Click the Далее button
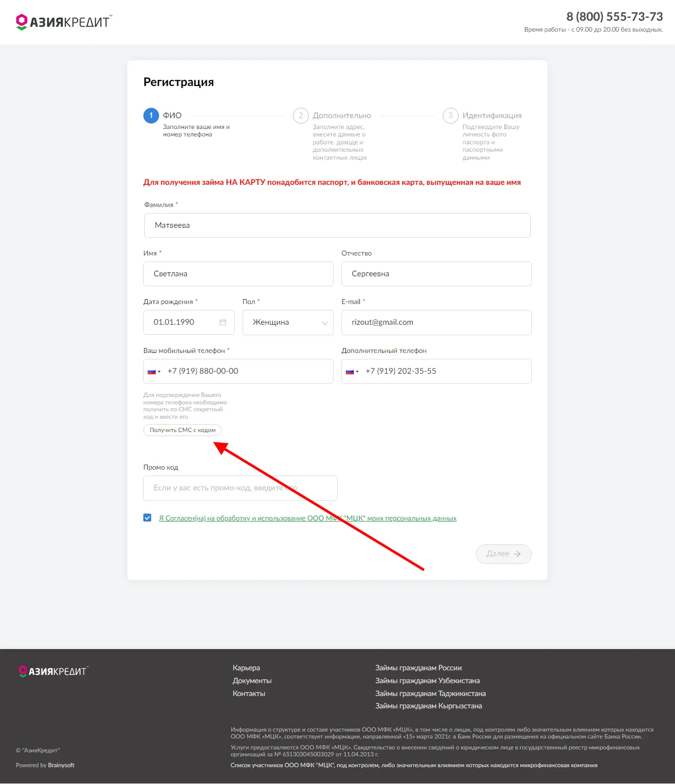The image size is (675, 784). (x=504, y=554)
